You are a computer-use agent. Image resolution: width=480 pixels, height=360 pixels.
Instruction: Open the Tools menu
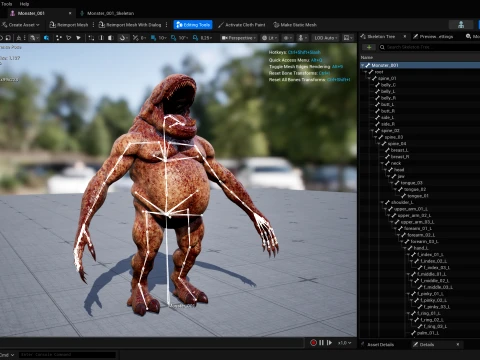point(7,4)
